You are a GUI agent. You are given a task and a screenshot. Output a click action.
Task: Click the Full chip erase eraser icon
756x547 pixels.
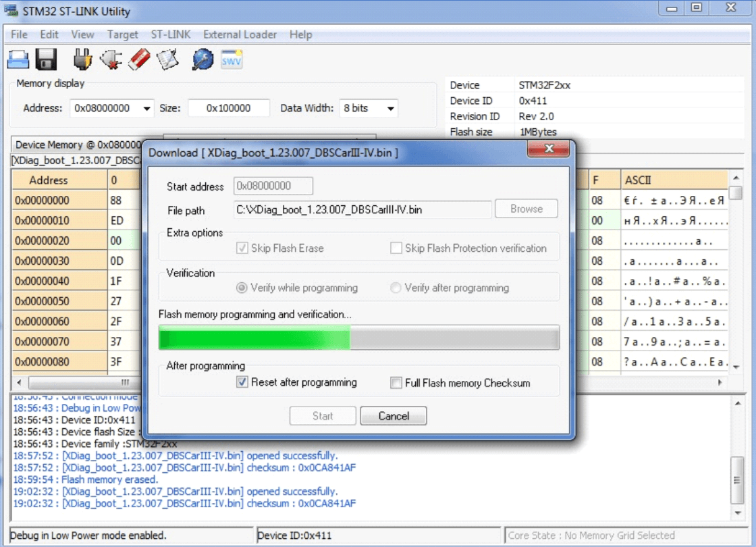pos(139,60)
